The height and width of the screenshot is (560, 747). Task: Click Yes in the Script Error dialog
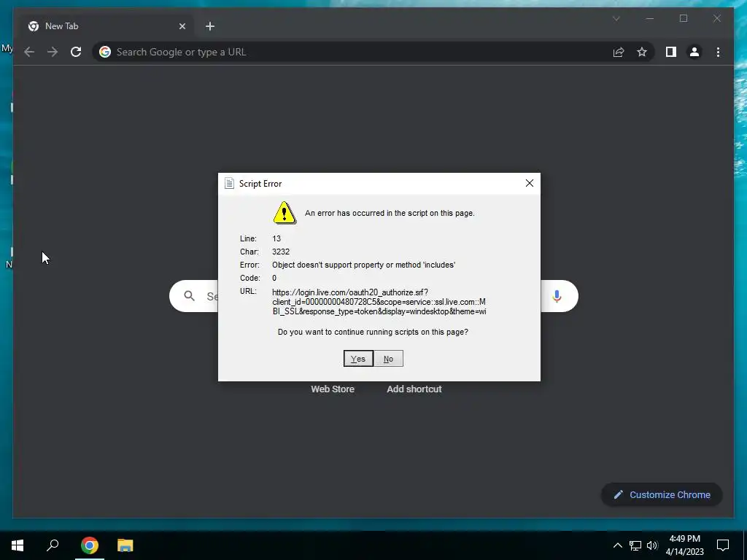pyautogui.click(x=358, y=359)
